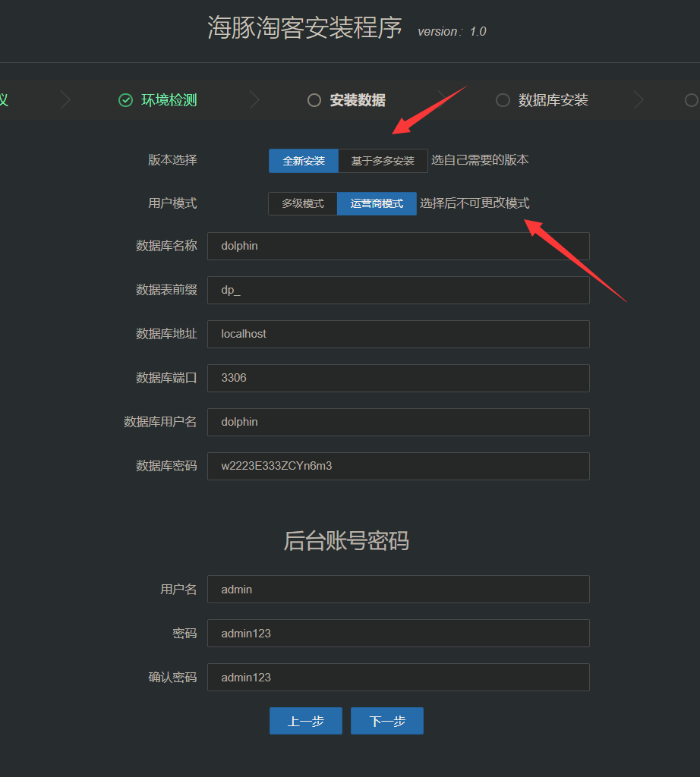Screen dimensions: 700x777
Task: Click the circle icon beside 数据库安装
Action: 503,100
